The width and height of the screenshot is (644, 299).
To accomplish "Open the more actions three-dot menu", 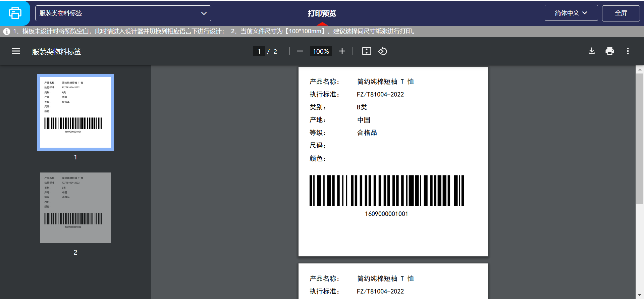I will [628, 51].
